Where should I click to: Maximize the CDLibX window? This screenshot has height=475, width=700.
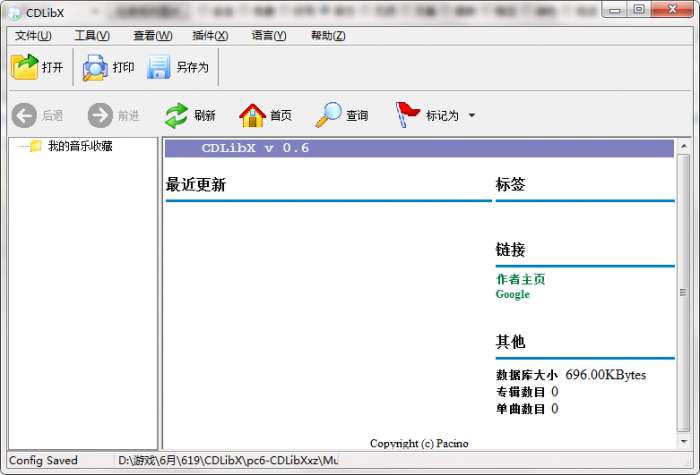[x=639, y=10]
